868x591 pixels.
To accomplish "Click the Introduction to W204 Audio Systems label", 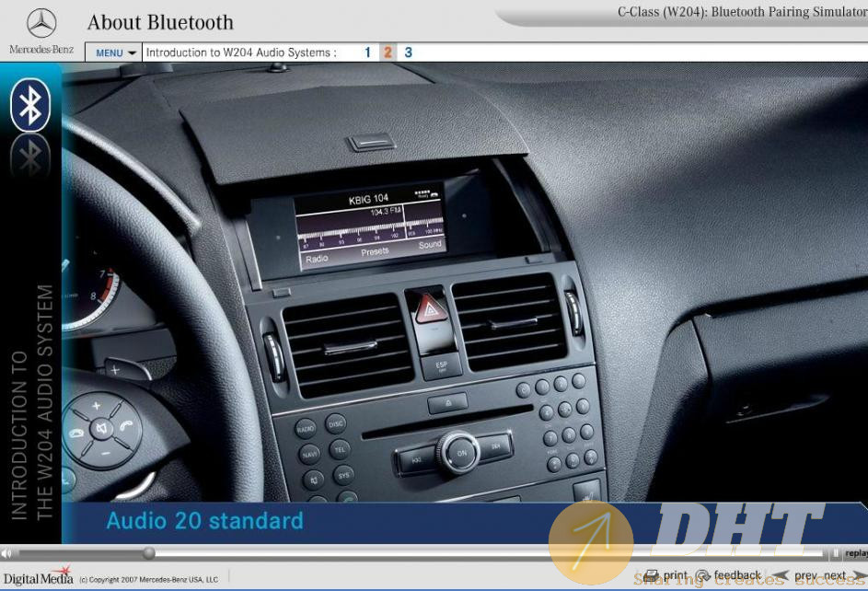I will pos(241,52).
